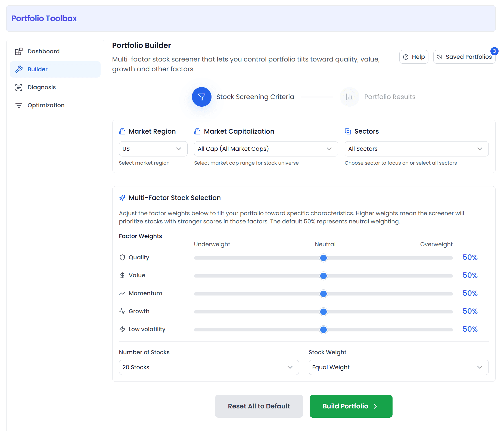Select Builder in the sidebar
Viewport: 504px width, 431px height.
(x=55, y=69)
